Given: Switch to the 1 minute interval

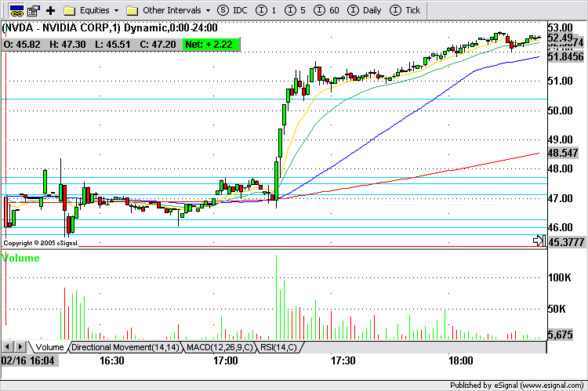Looking at the screenshot, I should click(266, 10).
